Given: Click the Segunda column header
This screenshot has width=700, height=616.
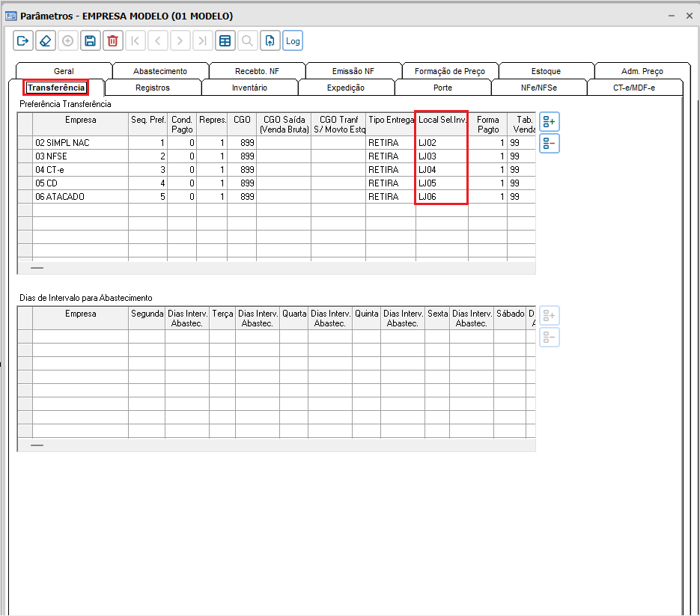Looking at the screenshot, I should pyautogui.click(x=147, y=318).
